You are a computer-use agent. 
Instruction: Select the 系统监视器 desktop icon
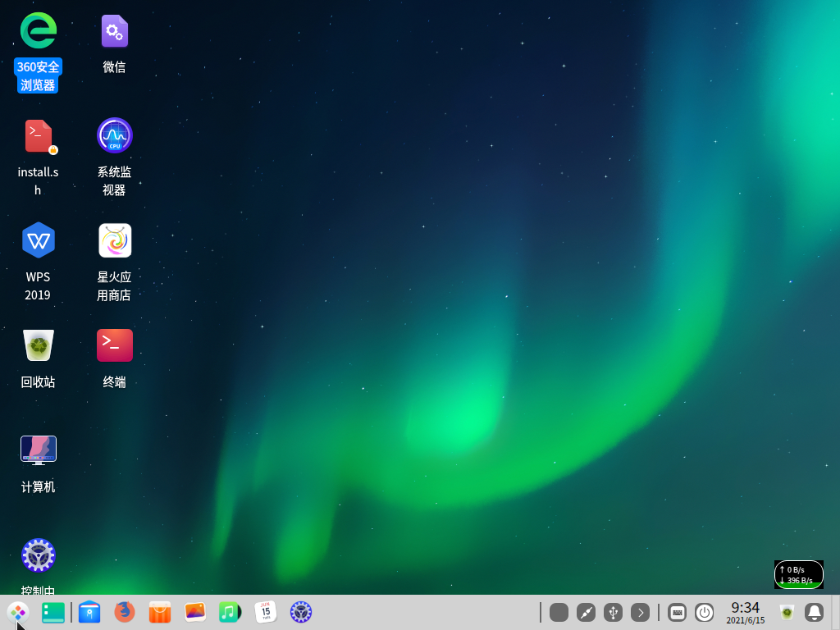pyautogui.click(x=115, y=136)
